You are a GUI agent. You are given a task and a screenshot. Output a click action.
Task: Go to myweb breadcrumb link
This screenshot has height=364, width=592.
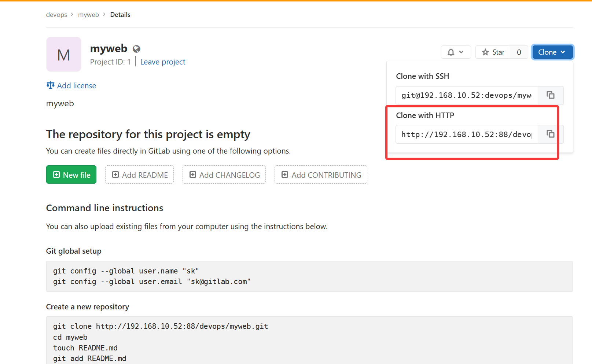pyautogui.click(x=88, y=15)
